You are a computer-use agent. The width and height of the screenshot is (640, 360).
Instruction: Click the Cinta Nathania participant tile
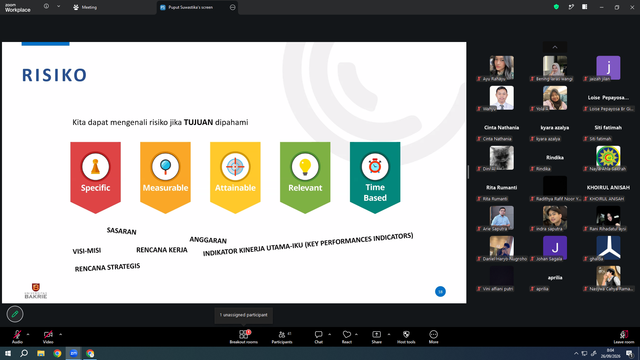click(502, 128)
